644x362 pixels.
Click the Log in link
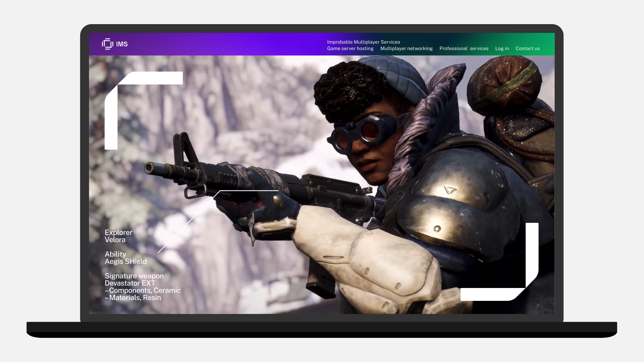502,49
